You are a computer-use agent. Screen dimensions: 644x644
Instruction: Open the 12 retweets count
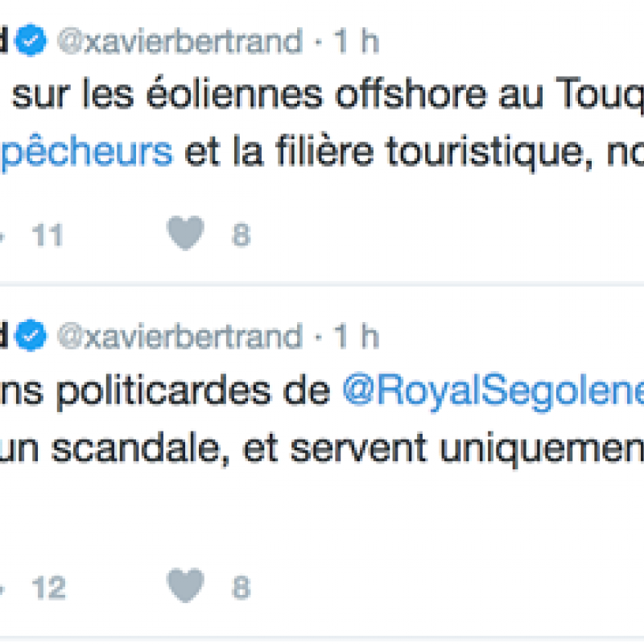49,588
